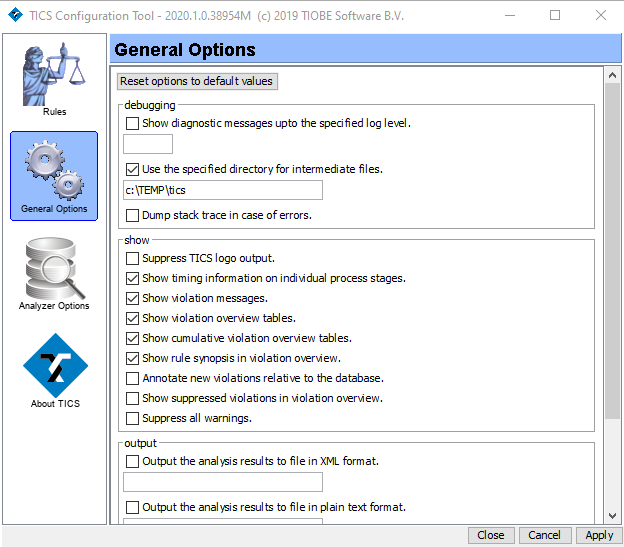The height and width of the screenshot is (547, 624).
Task: Check Suppress all warnings option
Action: coord(133,418)
